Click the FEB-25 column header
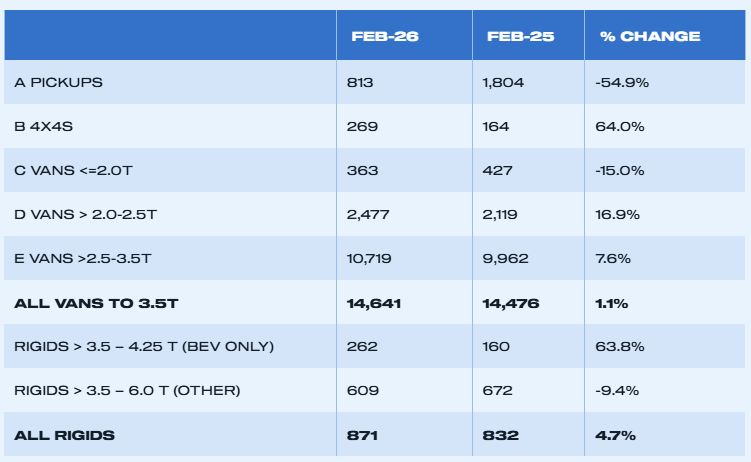The image size is (751, 462). pyautogui.click(x=520, y=36)
